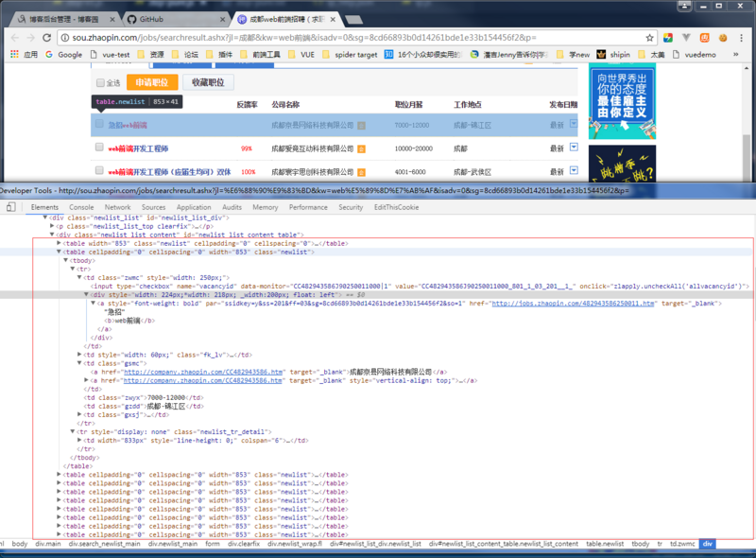The width and height of the screenshot is (756, 558).
Task: Open the vue-test bookmark
Action: point(111,55)
